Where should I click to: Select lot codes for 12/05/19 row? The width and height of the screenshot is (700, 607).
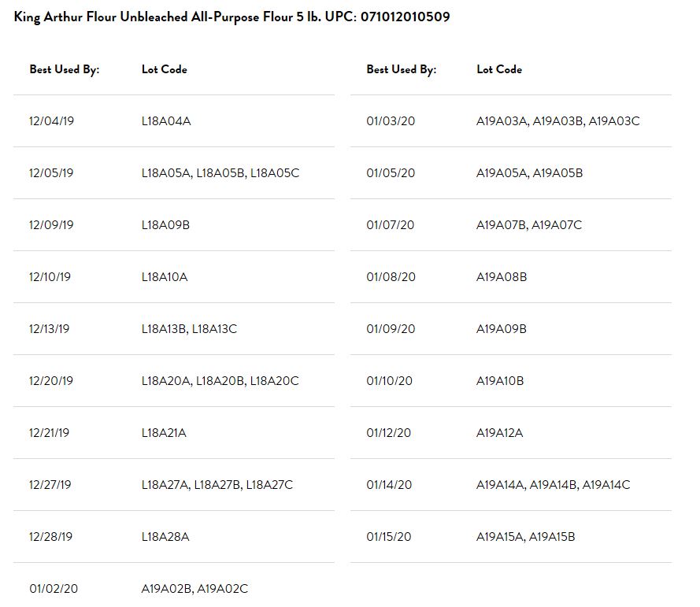[220, 173]
